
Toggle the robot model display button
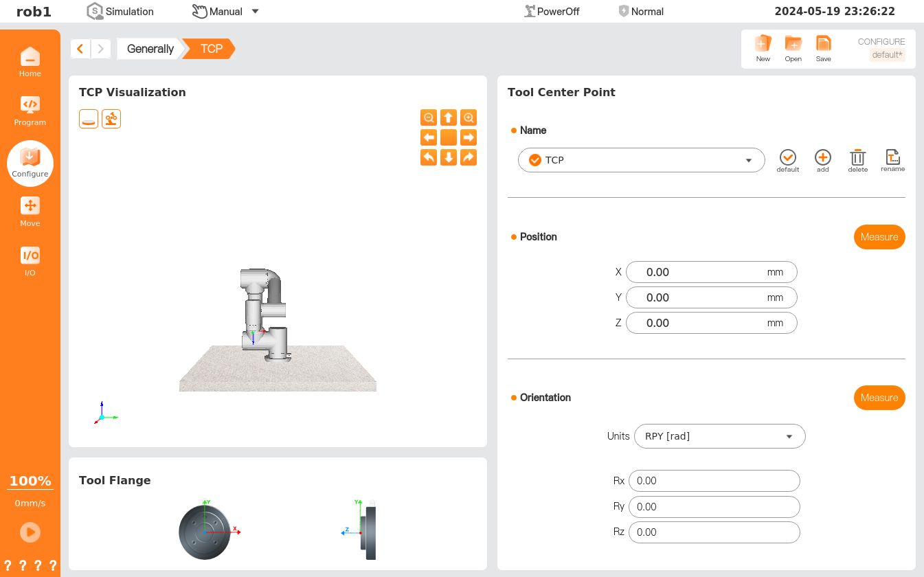(111, 119)
